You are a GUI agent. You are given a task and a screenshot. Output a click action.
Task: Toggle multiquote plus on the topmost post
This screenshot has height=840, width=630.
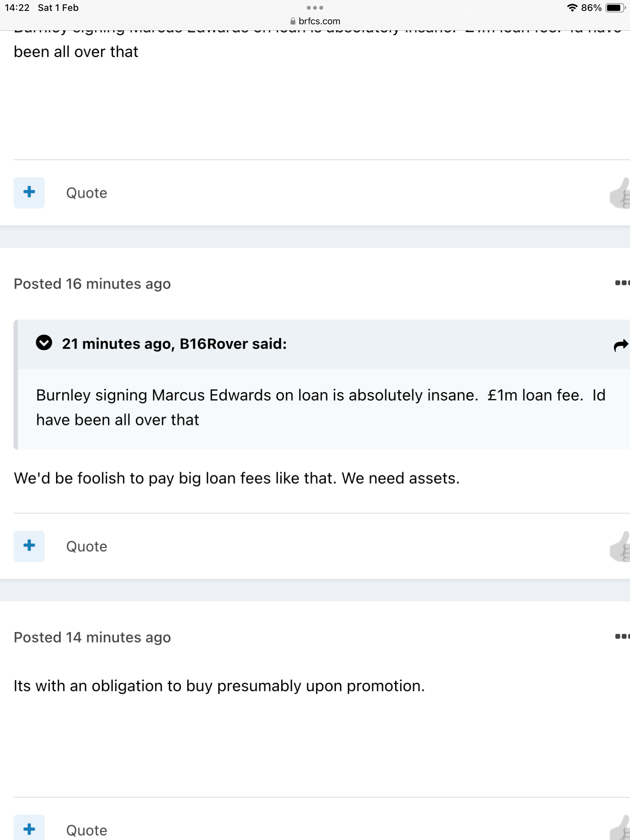[x=29, y=192]
